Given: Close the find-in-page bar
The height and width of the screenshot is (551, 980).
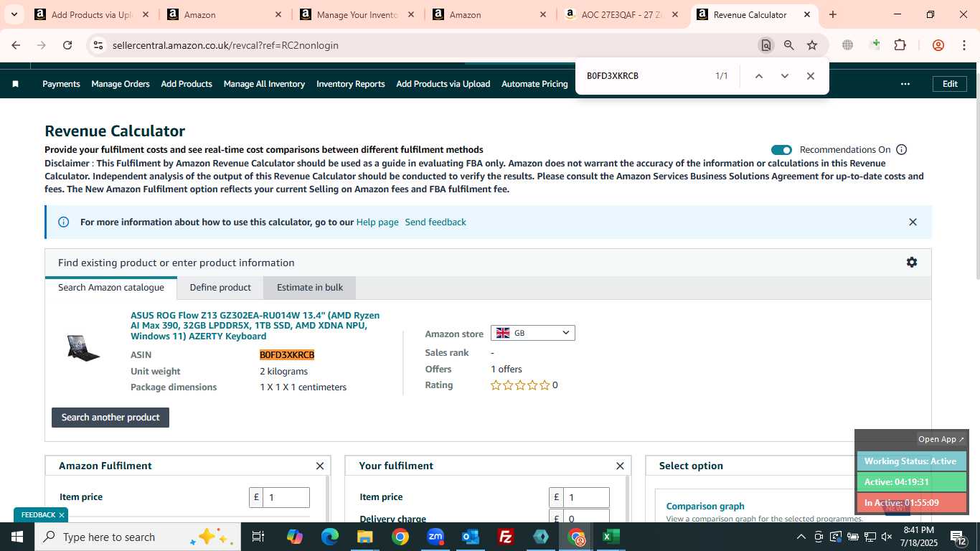Looking at the screenshot, I should point(810,76).
